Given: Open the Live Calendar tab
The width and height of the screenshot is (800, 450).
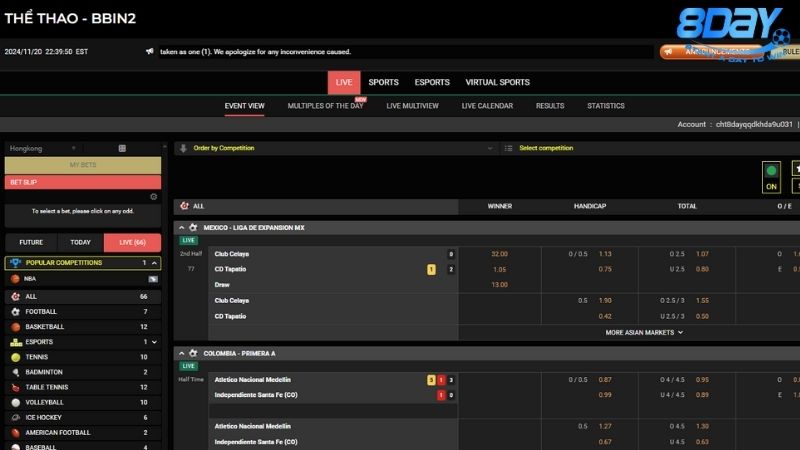Looking at the screenshot, I should [x=487, y=106].
